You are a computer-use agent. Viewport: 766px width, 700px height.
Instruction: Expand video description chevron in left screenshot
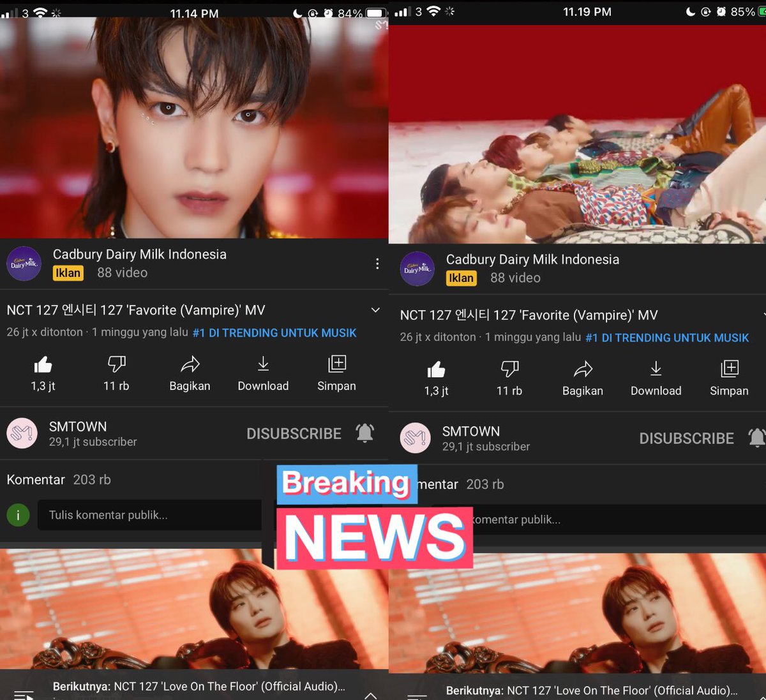pos(375,310)
